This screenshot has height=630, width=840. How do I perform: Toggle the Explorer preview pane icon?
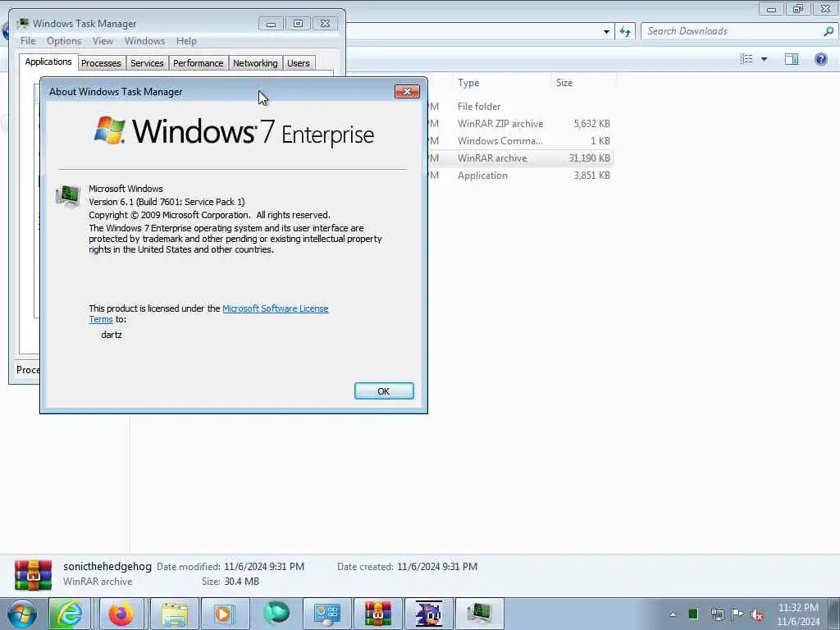tap(792, 59)
